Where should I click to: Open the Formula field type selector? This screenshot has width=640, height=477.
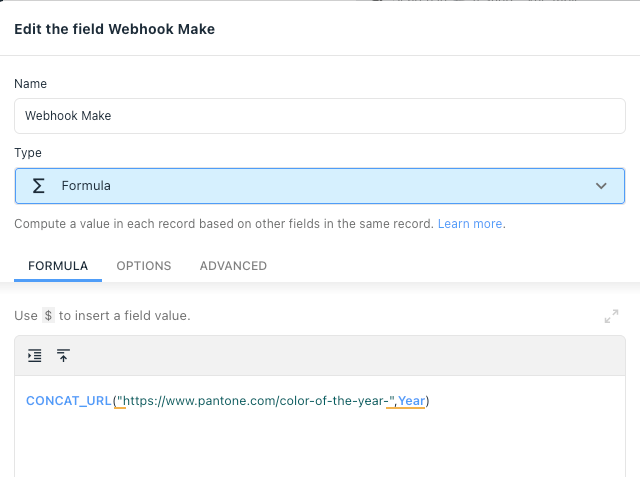point(320,186)
